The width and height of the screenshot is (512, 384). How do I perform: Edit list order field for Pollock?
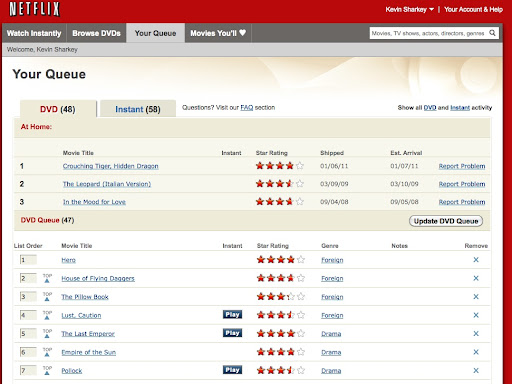pyautogui.click(x=28, y=370)
